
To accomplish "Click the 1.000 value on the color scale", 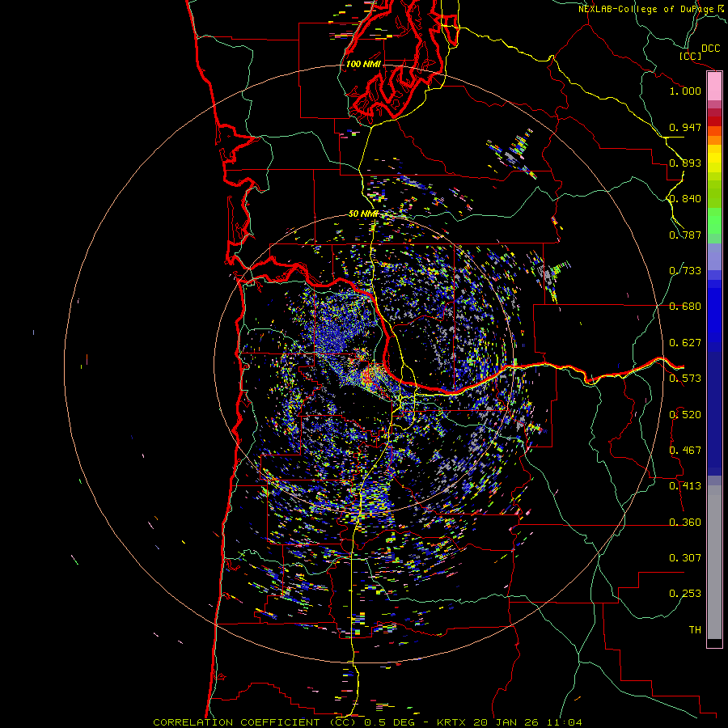I will pos(685,91).
